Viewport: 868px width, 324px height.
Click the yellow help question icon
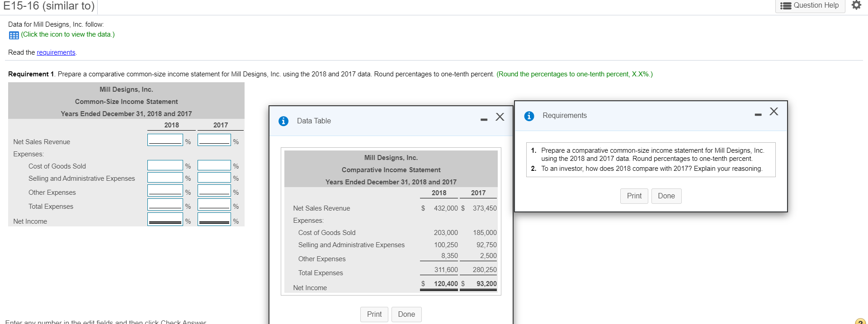coord(861,321)
